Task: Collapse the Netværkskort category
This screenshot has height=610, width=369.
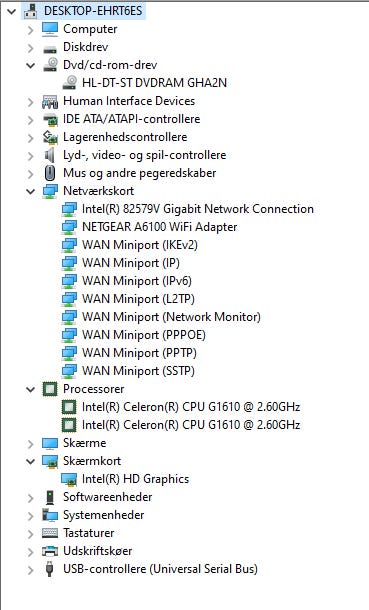Action: [30, 191]
